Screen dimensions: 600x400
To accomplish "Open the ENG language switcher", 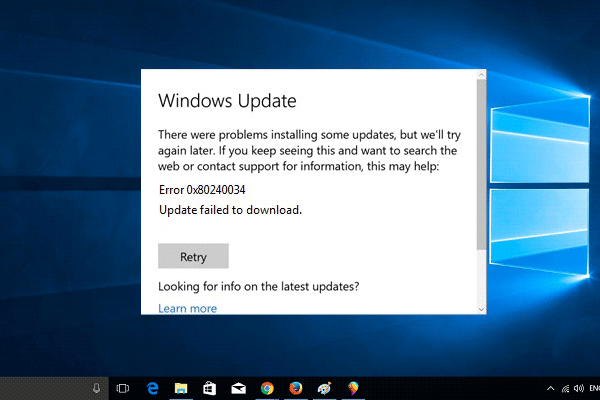I will (594, 387).
